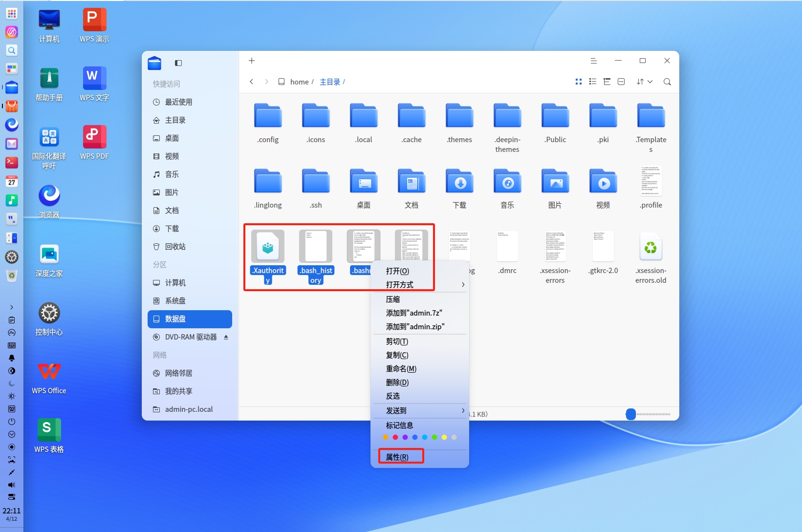Add a new tab with plus button
This screenshot has height=532, width=802.
pos(252,61)
